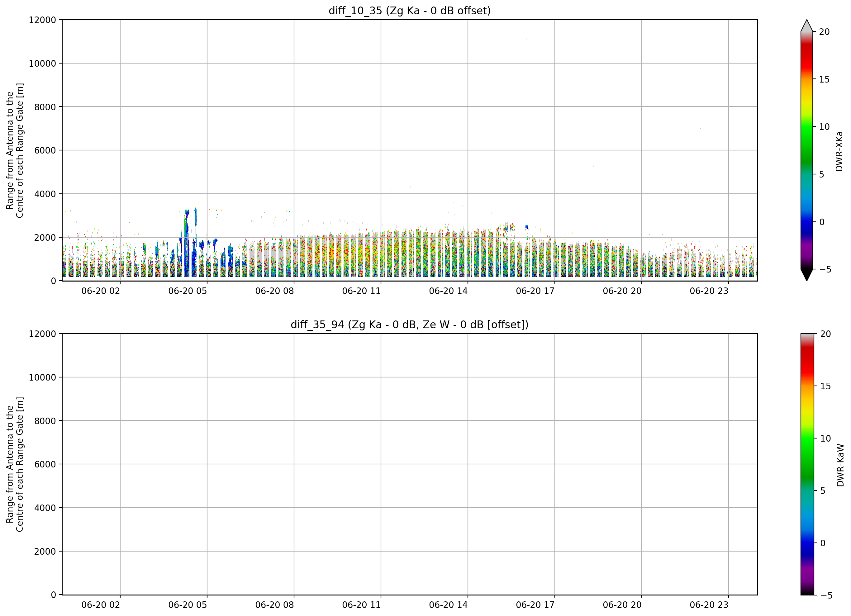Click the 12000 y-tick of the diff_10_35 plot
This screenshot has width=851, height=616.
(42, 20)
